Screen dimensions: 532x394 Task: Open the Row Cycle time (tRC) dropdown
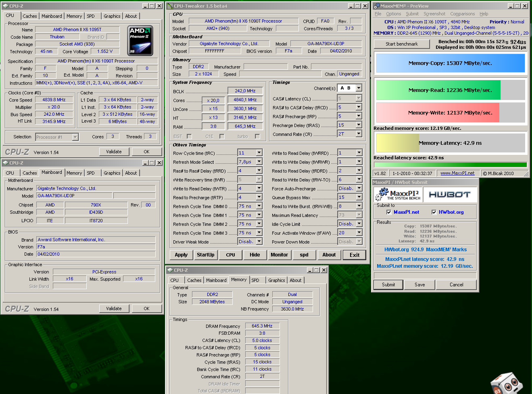pos(259,153)
